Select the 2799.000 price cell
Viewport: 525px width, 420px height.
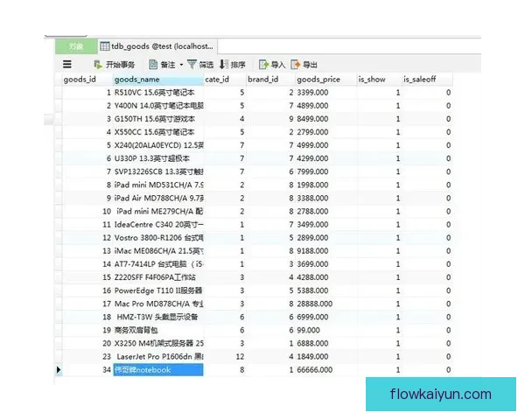point(326,132)
